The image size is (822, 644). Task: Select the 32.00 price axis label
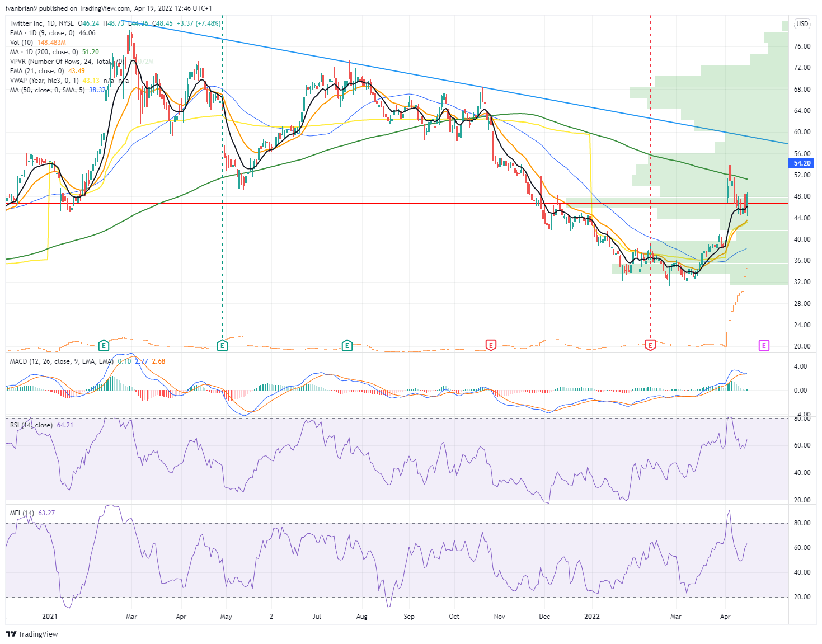802,282
